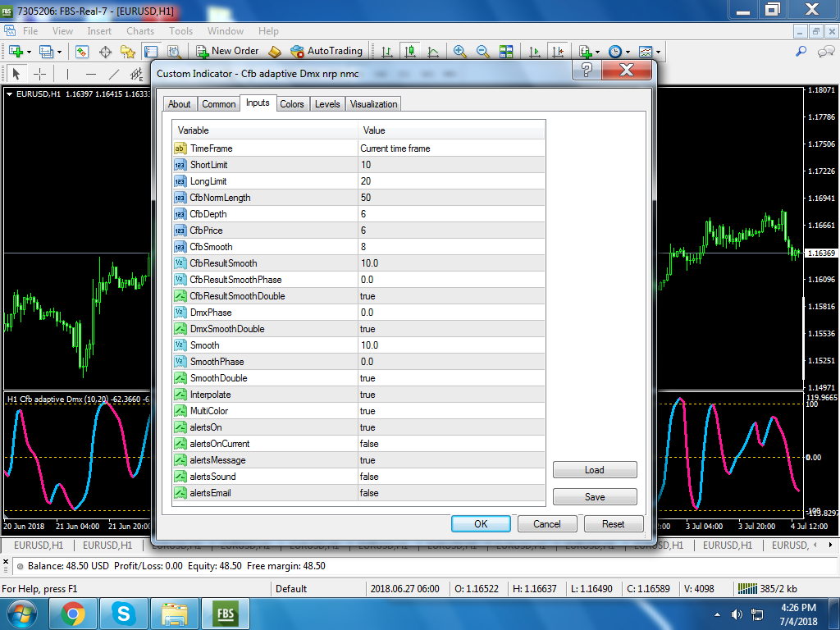Viewport: 840px width, 630px height.
Task: Switch to line chart icon
Action: tap(433, 52)
